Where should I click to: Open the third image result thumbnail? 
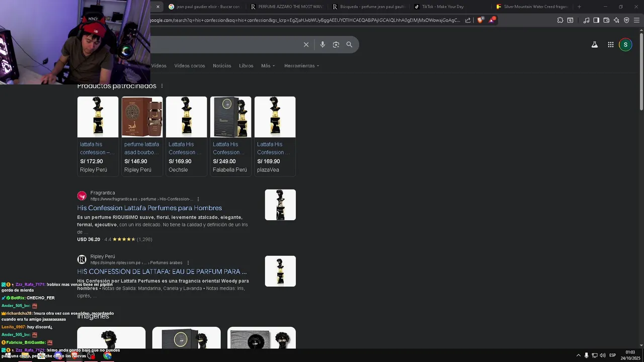click(262, 338)
